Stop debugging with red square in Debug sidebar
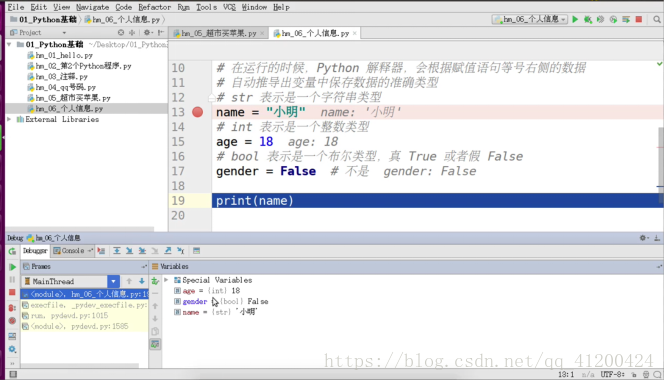Image resolution: width=665 pixels, height=381 pixels. click(12, 292)
